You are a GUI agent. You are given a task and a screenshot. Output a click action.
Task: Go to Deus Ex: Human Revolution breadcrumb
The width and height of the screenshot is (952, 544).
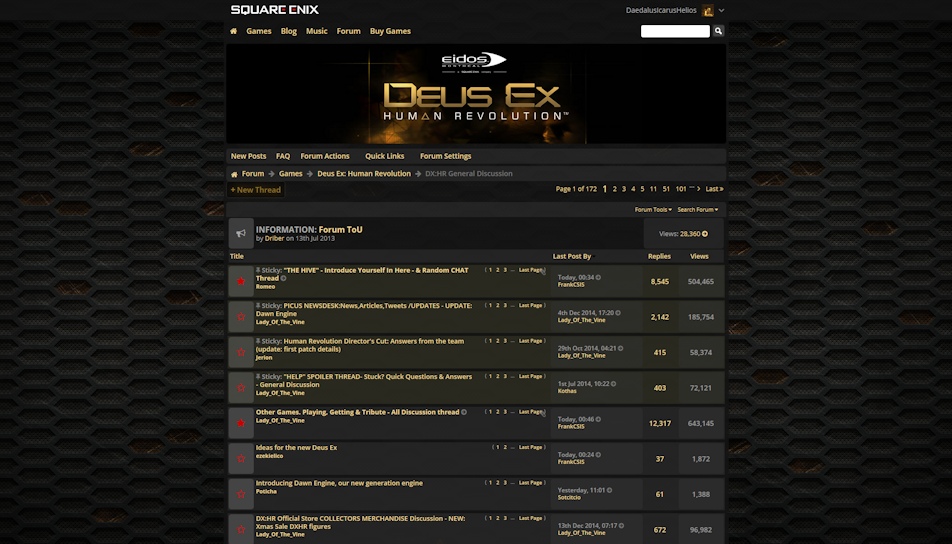pyautogui.click(x=364, y=174)
